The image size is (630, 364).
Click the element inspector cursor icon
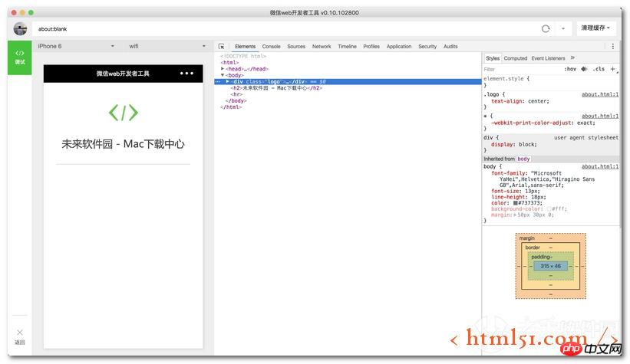222,47
